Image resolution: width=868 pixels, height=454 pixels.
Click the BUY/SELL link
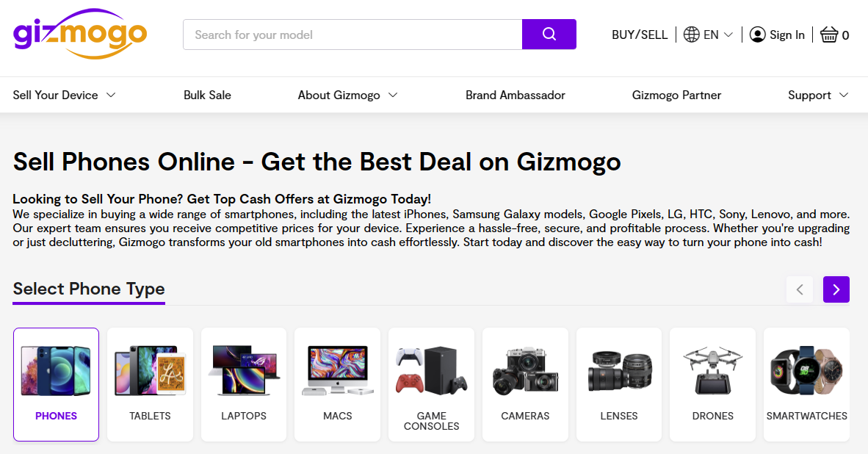point(640,35)
